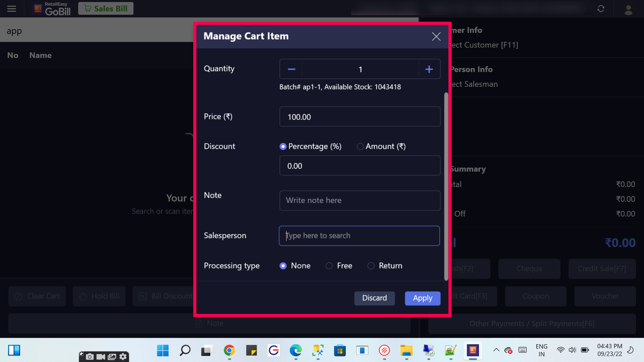Show hidden system tray icons chevron
The image size is (644, 362).
(496, 350)
